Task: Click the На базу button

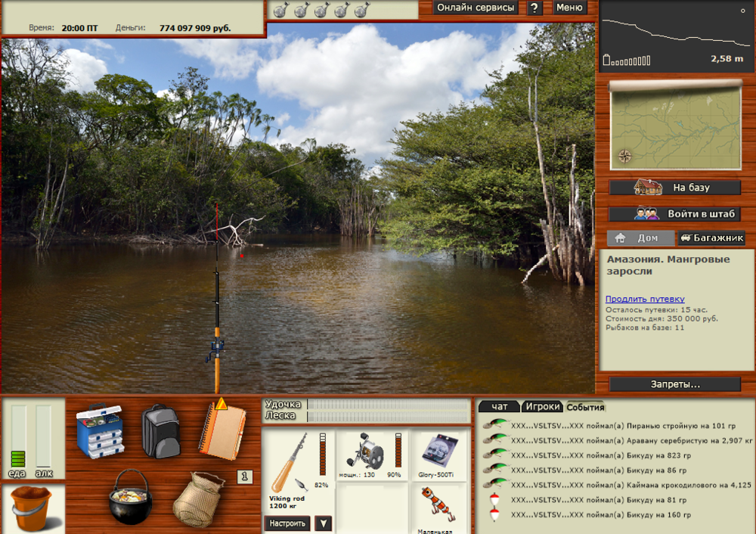Action: click(x=675, y=188)
